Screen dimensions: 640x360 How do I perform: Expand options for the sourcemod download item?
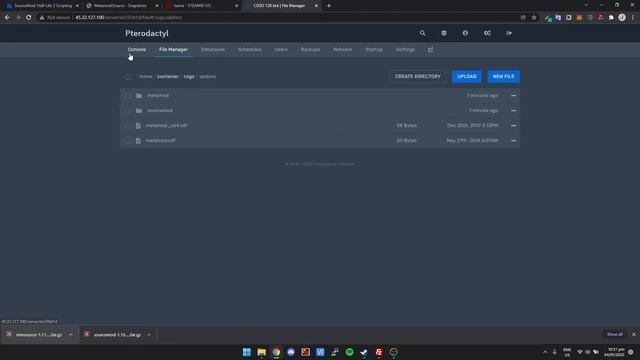149,335
